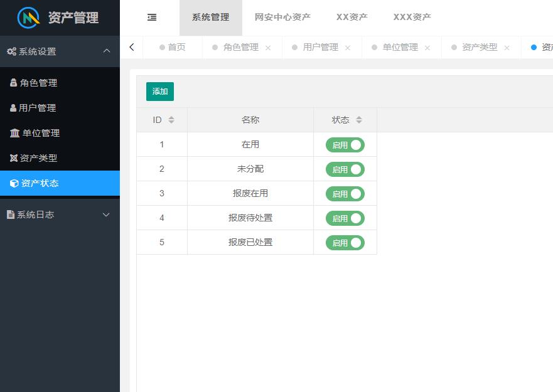Close the 资产类型 tab
The image size is (553, 392).
point(507,48)
